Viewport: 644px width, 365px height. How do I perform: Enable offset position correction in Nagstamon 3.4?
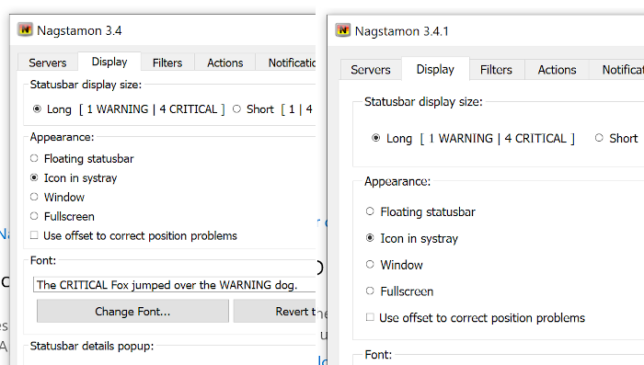tap(34, 235)
